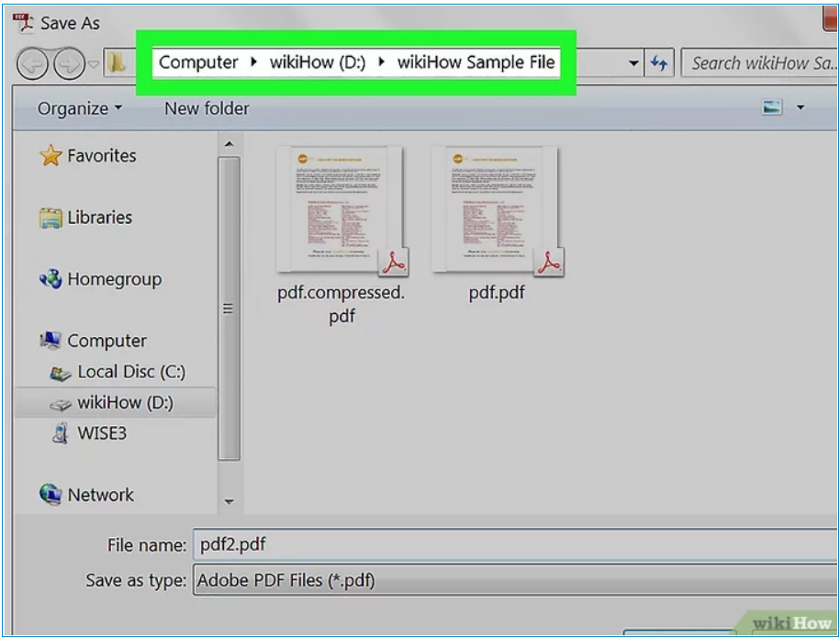Click the Computer icon in sidebar

(x=50, y=340)
